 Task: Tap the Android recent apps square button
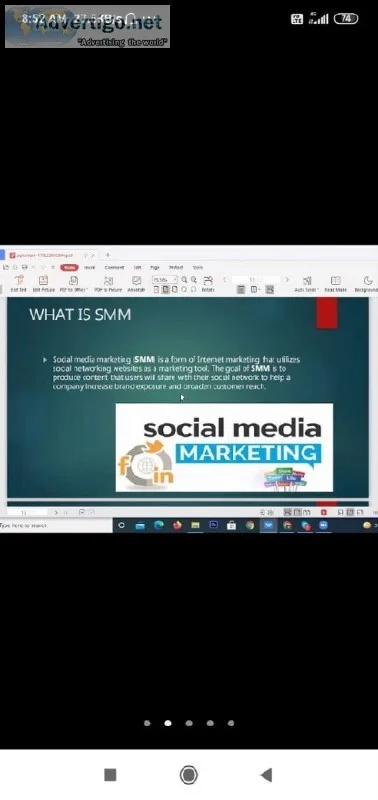pos(110,775)
